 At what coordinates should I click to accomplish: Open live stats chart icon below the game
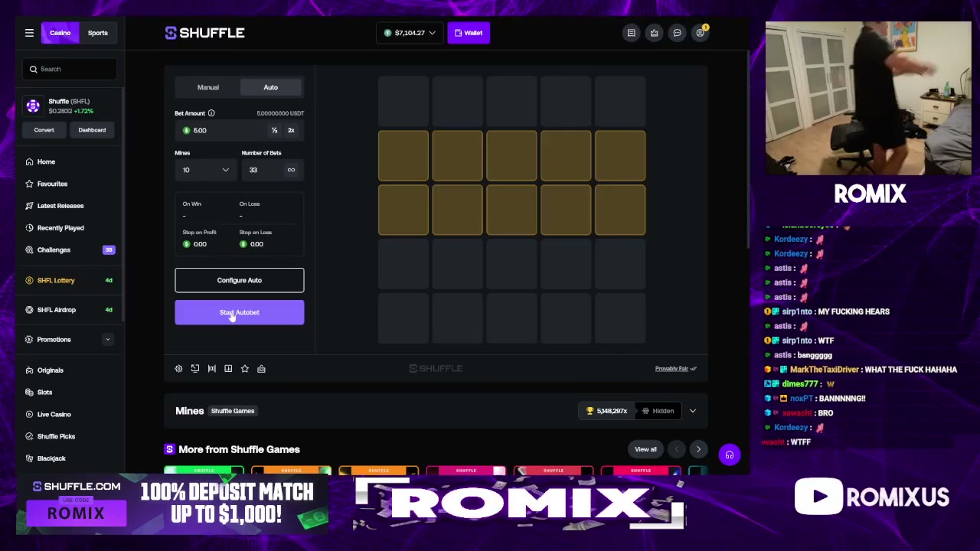[228, 369]
